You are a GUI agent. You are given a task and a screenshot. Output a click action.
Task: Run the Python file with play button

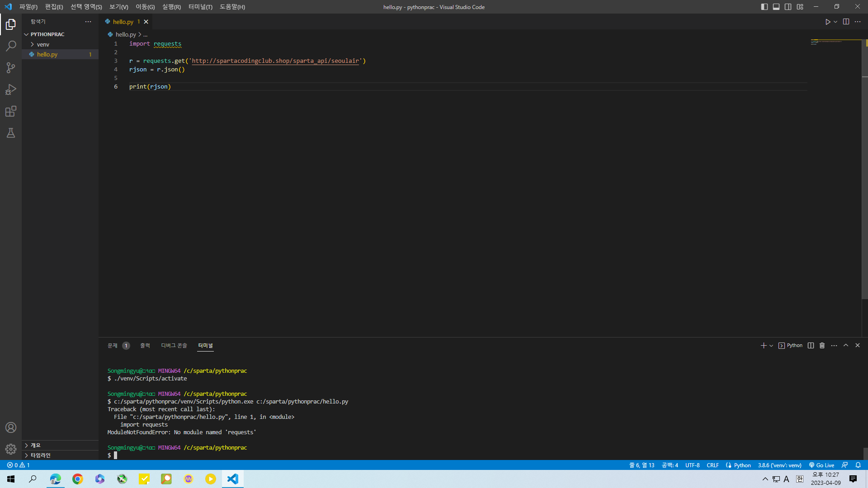point(828,22)
